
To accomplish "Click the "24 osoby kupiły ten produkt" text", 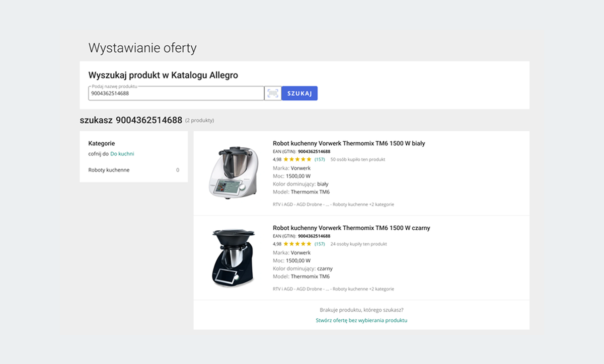I will [x=358, y=244].
